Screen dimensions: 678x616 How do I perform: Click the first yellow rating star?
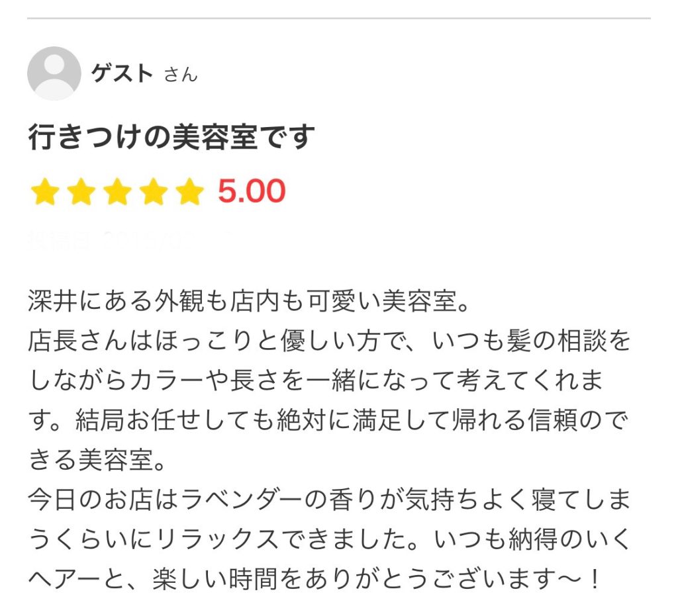tap(44, 193)
